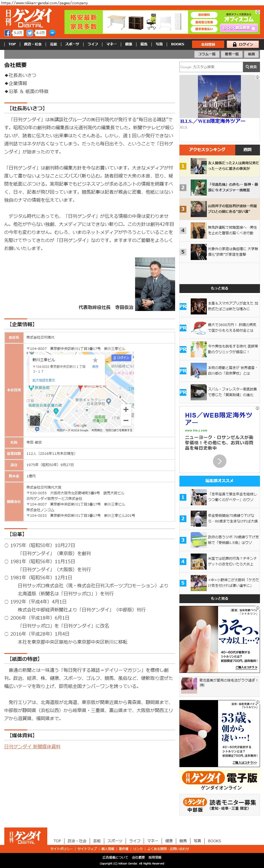The height and width of the screenshot is (868, 264).
Task: Click the 会員登録 button
Action: [x=208, y=44]
